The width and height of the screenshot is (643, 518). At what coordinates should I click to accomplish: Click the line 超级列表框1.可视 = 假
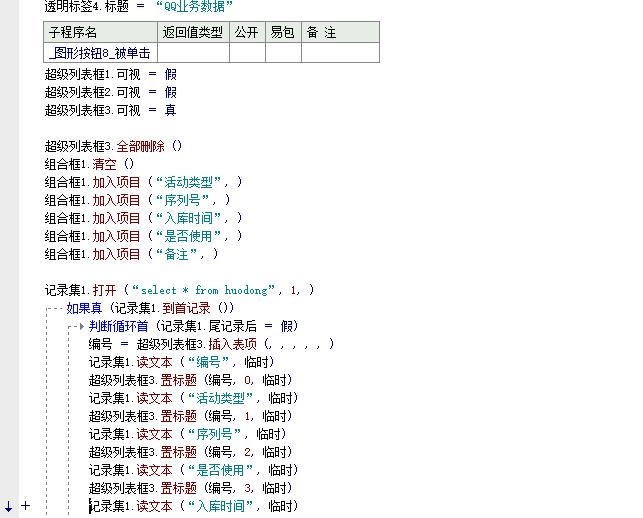click(111, 74)
